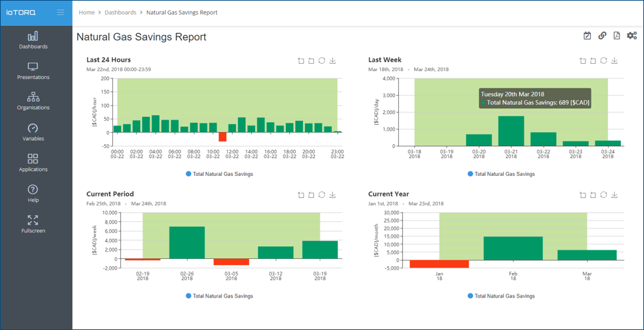Open the Help sidebar item
The width and height of the screenshot is (644, 330).
33,194
